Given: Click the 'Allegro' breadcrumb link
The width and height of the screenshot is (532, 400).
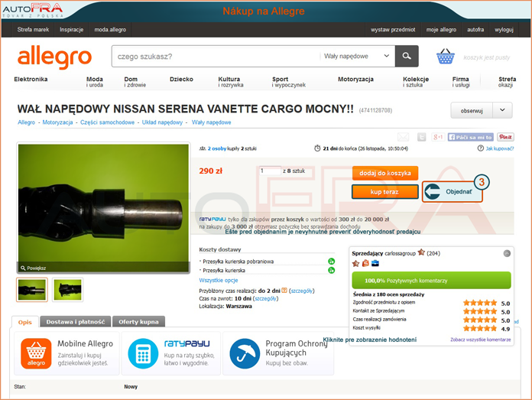Looking at the screenshot, I should pos(26,122).
